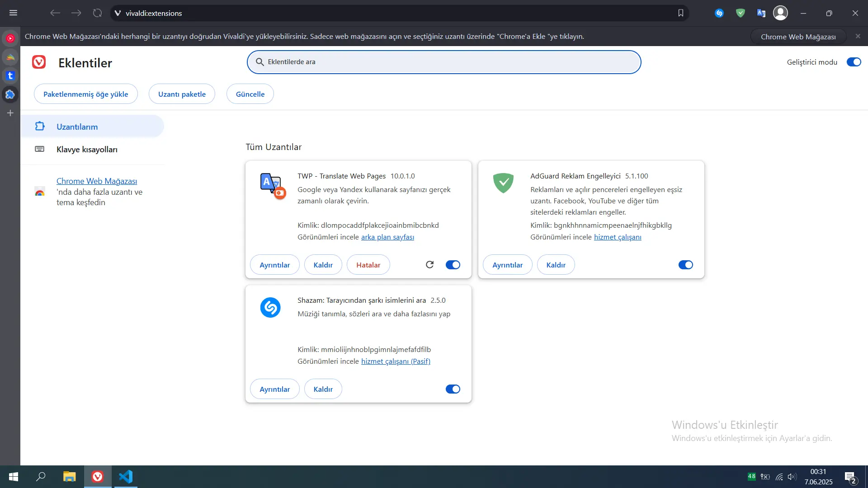The image size is (868, 488).
Task: Remove Shazam with its Kaldır button
Action: pos(323,389)
